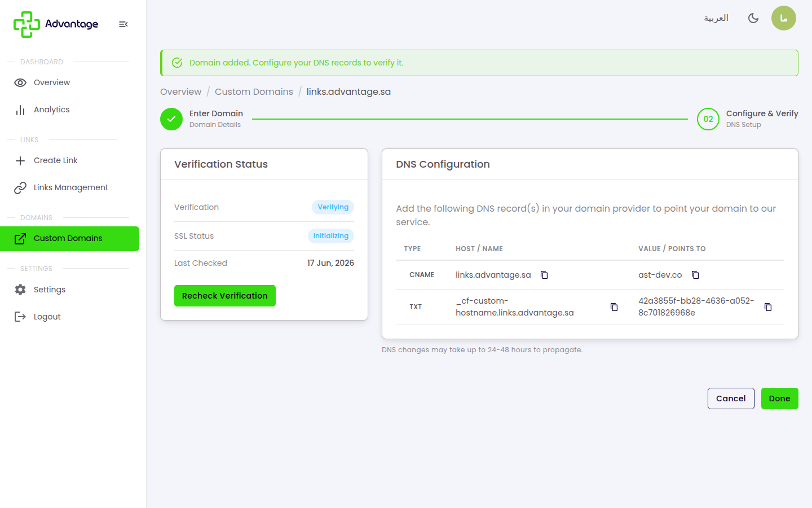
Task: Open the user avatar menu
Action: pyautogui.click(x=784, y=18)
